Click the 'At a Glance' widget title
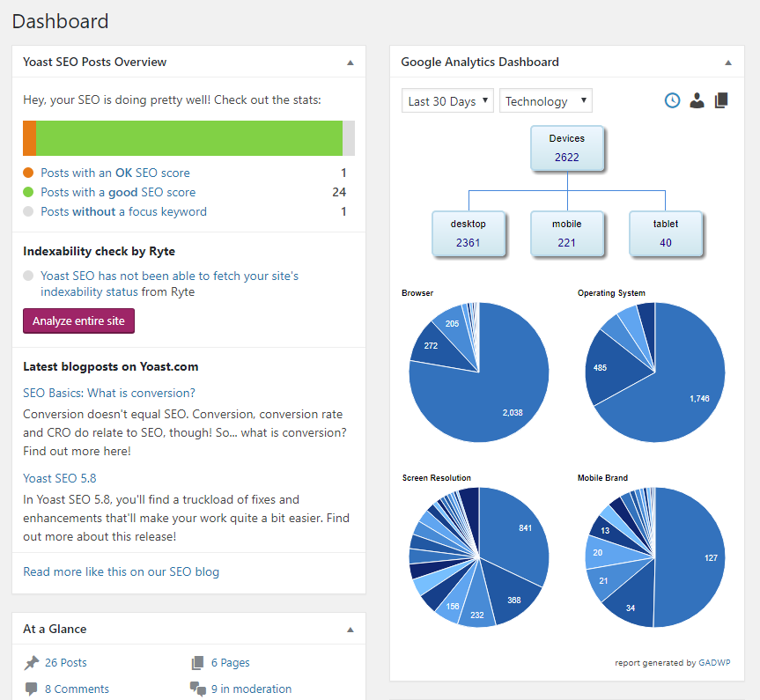 click(x=55, y=629)
